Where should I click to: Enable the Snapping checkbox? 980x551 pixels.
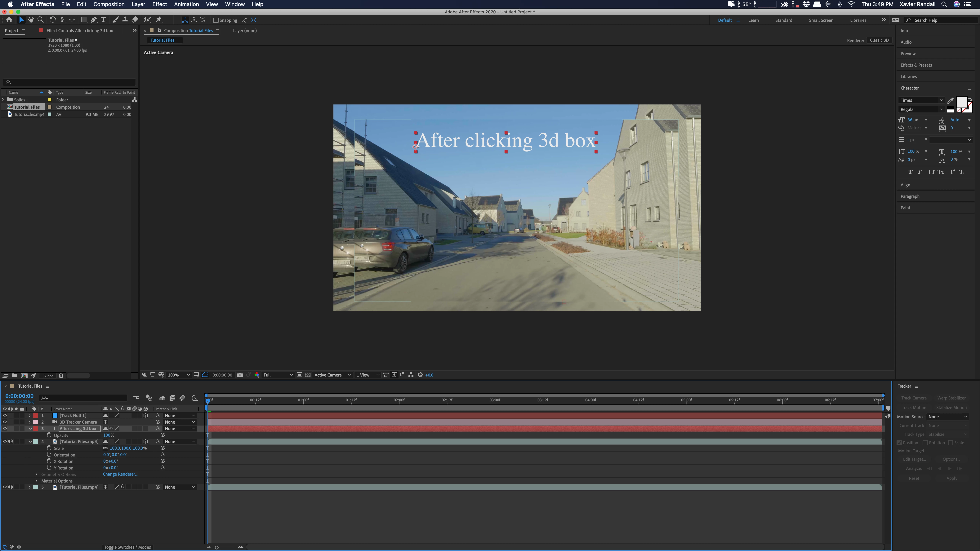pos(216,20)
